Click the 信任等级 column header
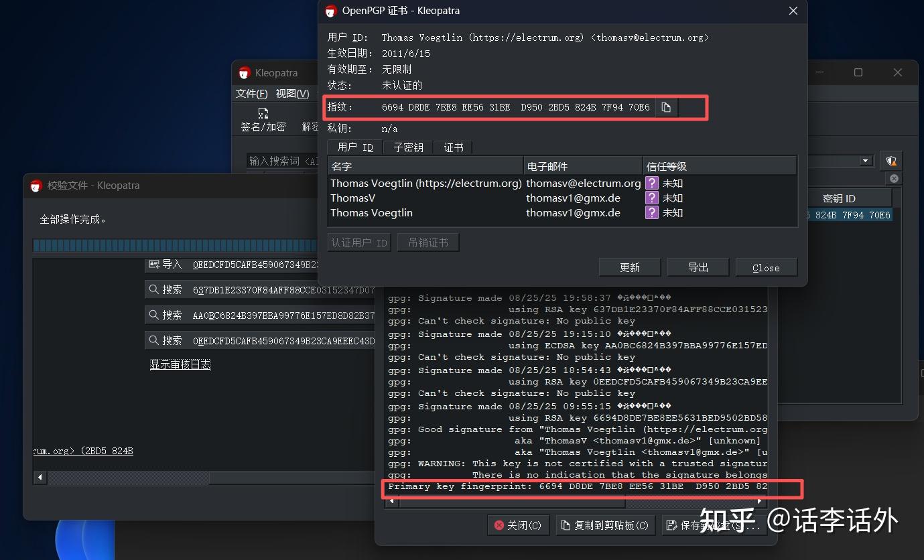The height and width of the screenshot is (560, 924). click(x=720, y=166)
